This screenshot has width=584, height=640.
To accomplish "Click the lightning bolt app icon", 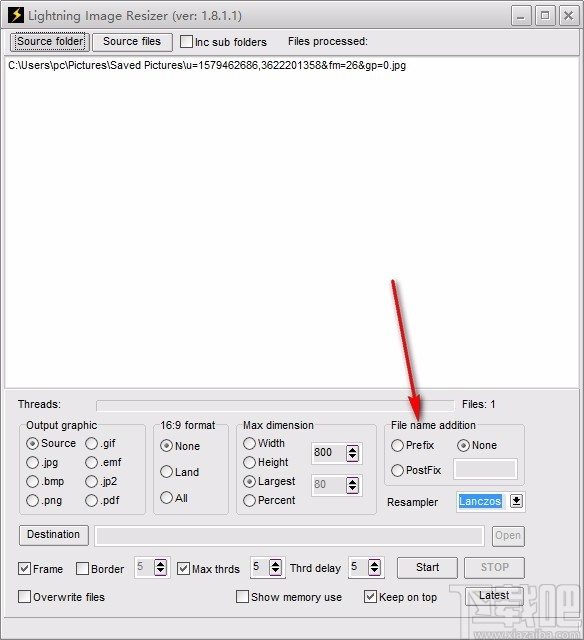I will coord(16,16).
